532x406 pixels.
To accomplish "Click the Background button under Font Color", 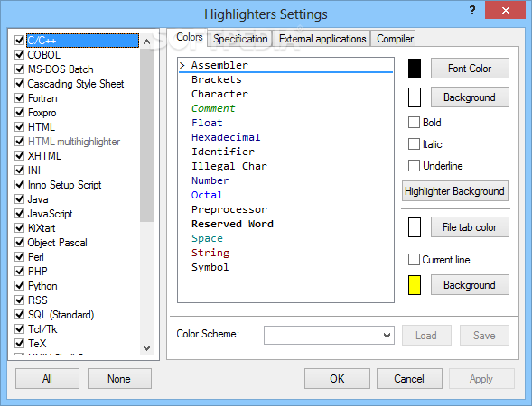I will tap(470, 97).
